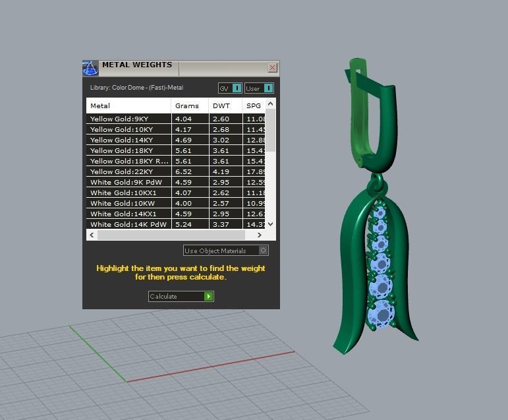Select the Yellow Gold:22KY row
This screenshot has height=420, width=508.
coord(176,171)
